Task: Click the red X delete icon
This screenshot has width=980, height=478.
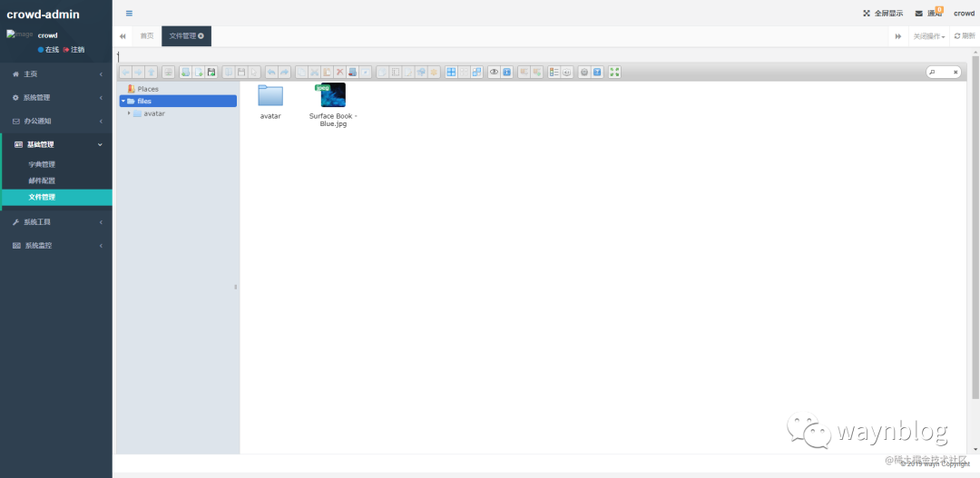Action: [339, 72]
